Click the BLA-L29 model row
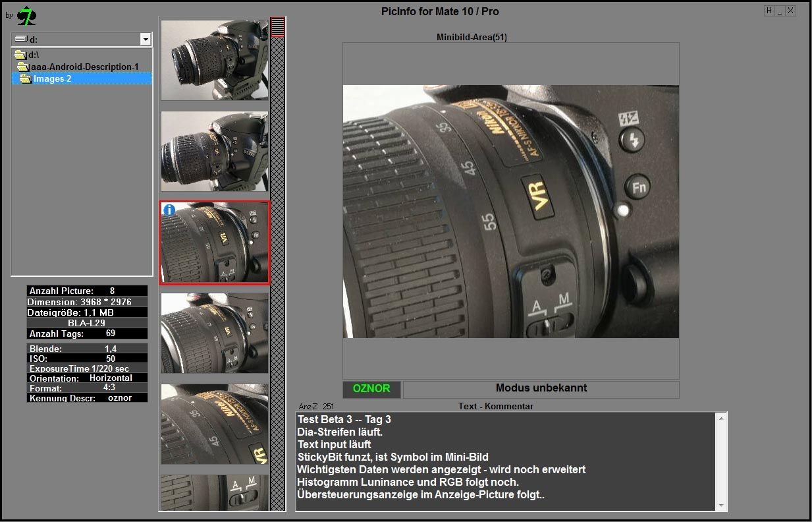Image resolution: width=812 pixels, height=522 pixels. [87, 323]
